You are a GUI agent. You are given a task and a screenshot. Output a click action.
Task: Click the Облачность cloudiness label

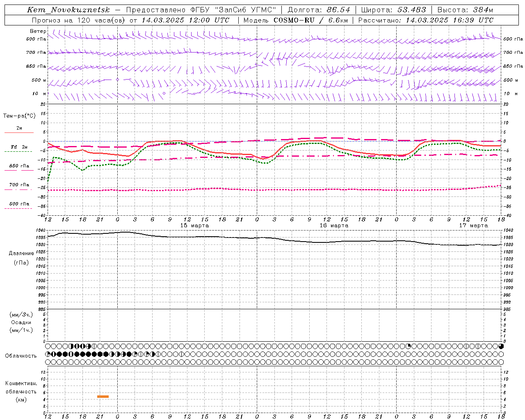coord(21,356)
